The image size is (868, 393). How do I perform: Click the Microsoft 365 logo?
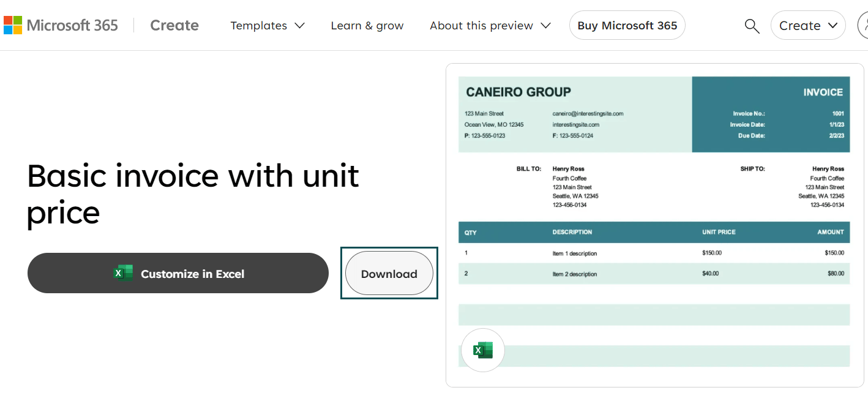tap(61, 25)
